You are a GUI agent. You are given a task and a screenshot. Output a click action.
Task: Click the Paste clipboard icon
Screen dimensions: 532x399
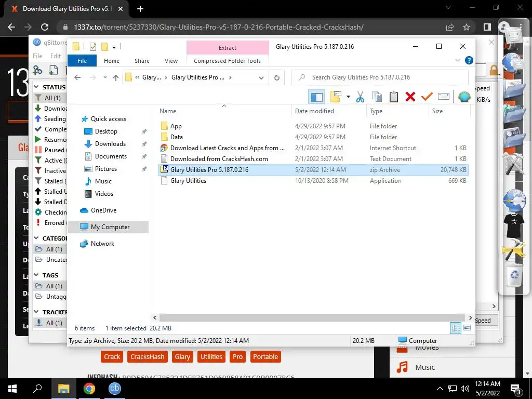click(394, 97)
